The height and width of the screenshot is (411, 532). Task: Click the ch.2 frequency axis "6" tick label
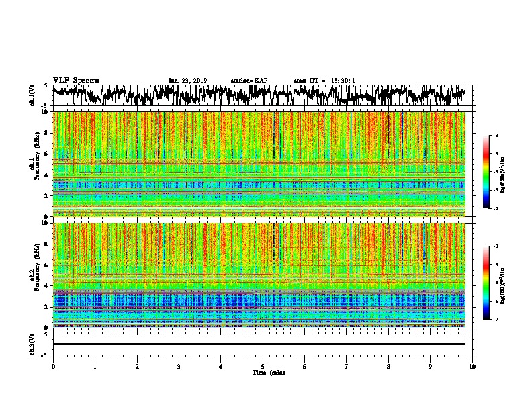pos(46,265)
